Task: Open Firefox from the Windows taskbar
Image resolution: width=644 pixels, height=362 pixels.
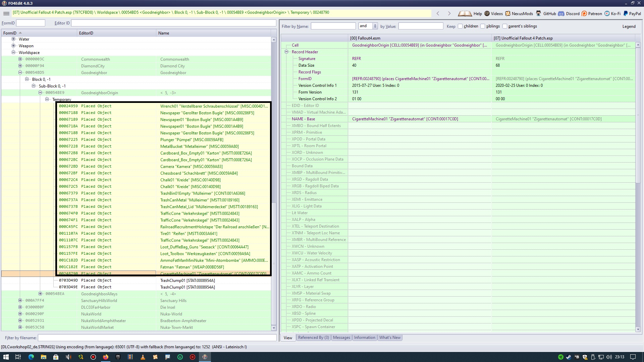Action: (x=106, y=357)
